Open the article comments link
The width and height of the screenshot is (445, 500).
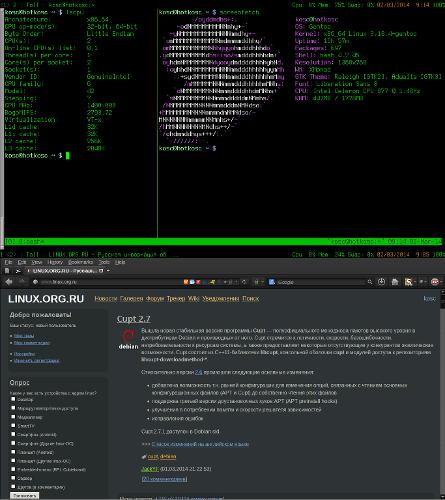164,479
